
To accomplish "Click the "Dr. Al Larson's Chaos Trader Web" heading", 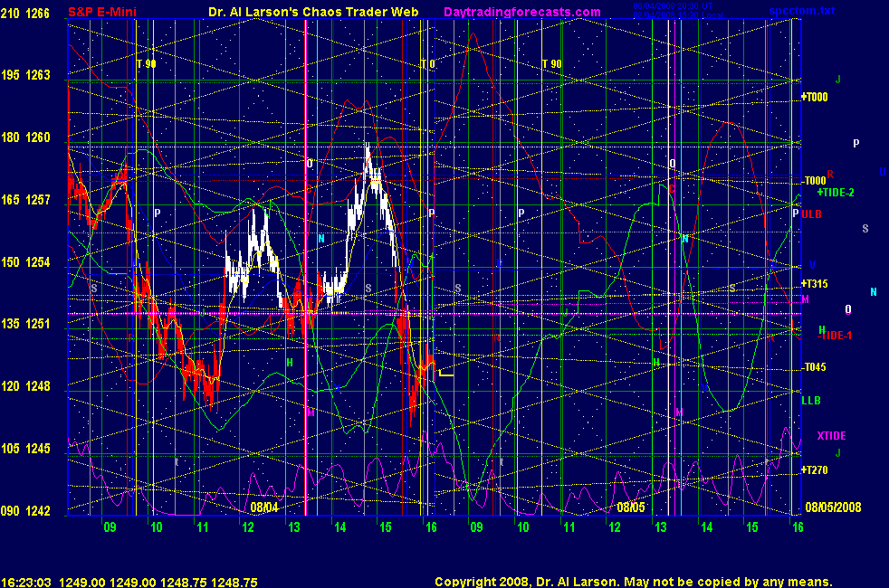I will (313, 12).
